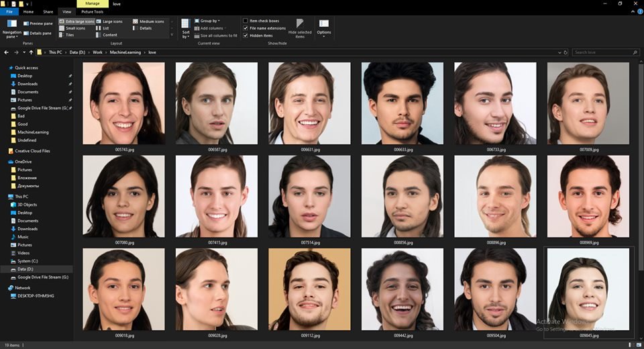Open recent locations dropdown arrow
The height and width of the screenshot is (349, 644).
coord(24,52)
